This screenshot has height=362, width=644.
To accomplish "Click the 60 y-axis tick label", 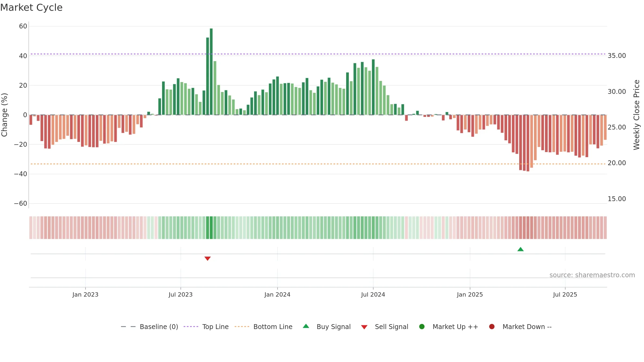I will tap(23, 26).
